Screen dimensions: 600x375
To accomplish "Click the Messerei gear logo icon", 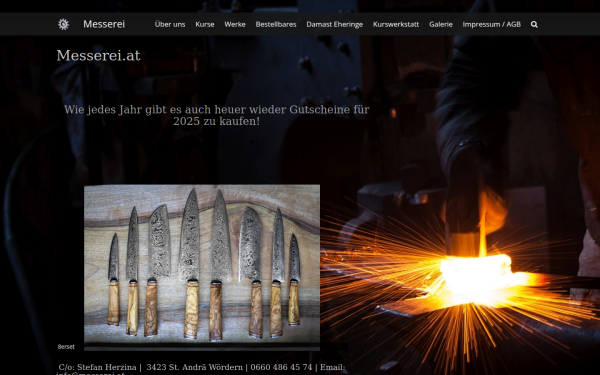I will [64, 24].
